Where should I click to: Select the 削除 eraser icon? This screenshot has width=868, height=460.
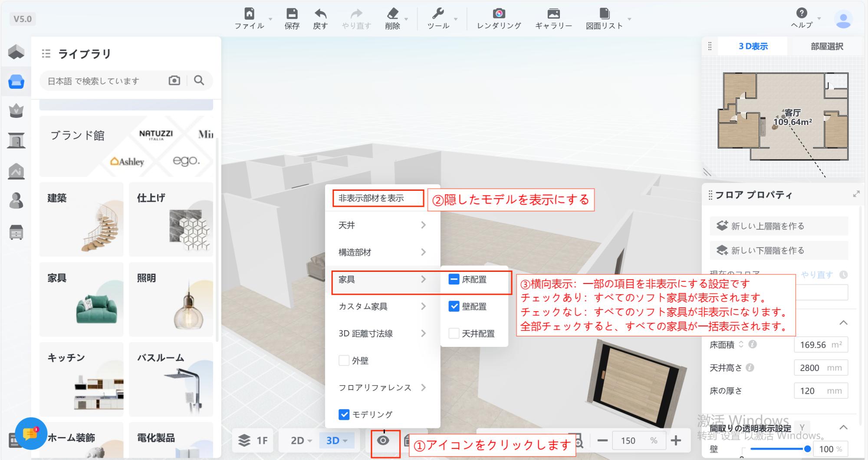393,13
